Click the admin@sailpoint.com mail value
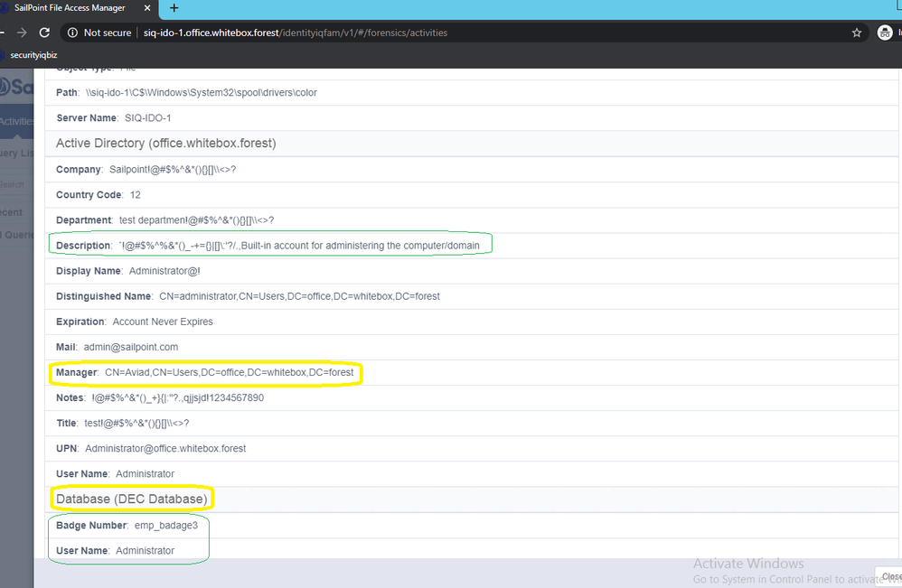902x588 pixels. (x=130, y=347)
